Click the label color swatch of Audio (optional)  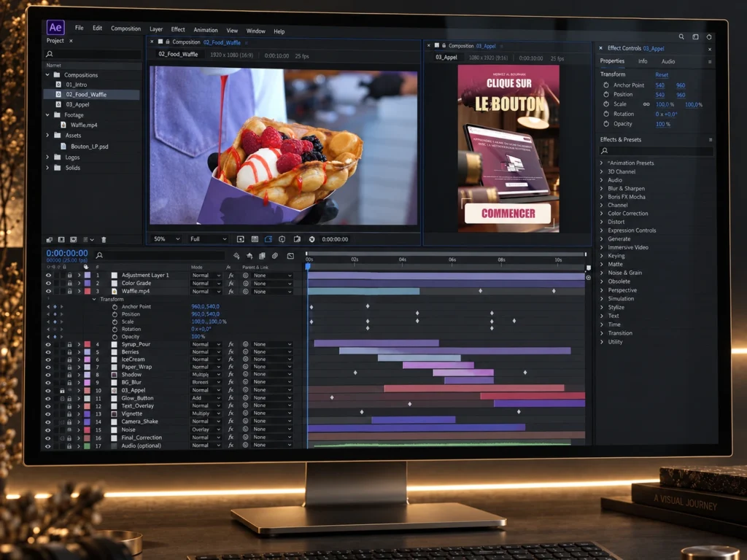click(88, 446)
